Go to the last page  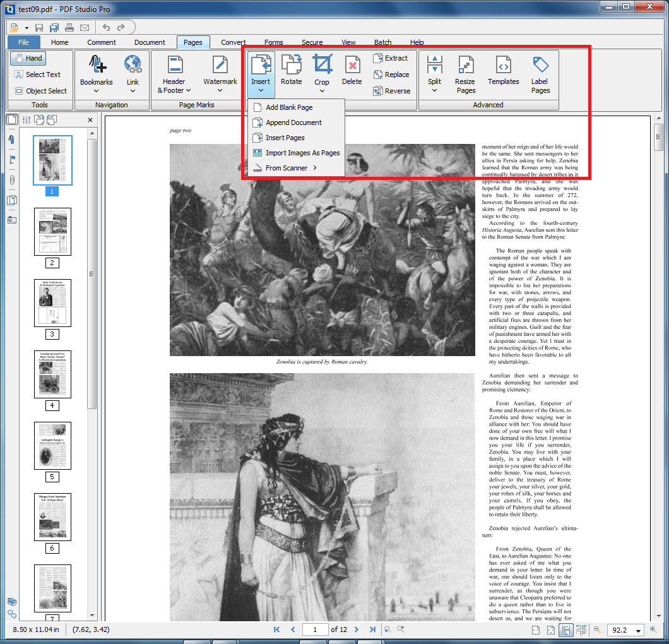372,629
